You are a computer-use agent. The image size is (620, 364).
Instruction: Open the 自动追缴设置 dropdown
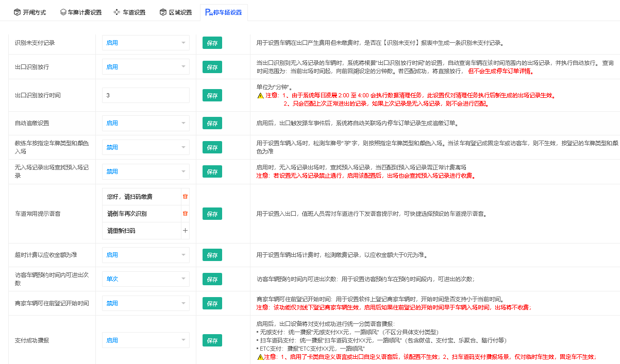pyautogui.click(x=146, y=123)
